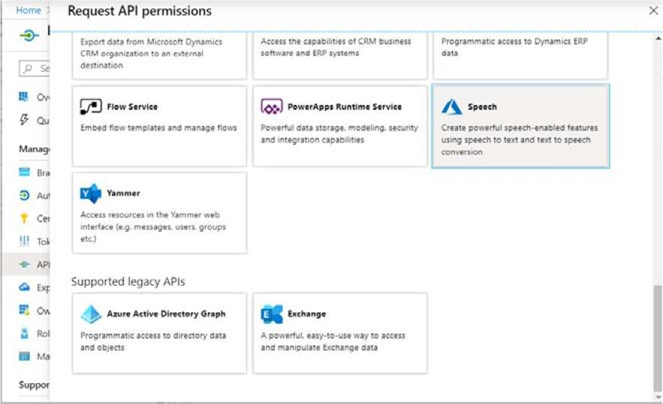Click the Exchange logo icon

(271, 314)
